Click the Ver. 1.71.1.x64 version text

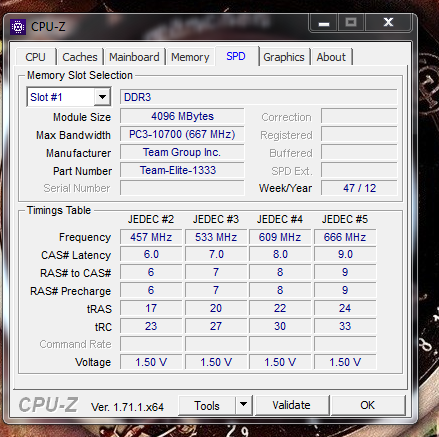(127, 407)
